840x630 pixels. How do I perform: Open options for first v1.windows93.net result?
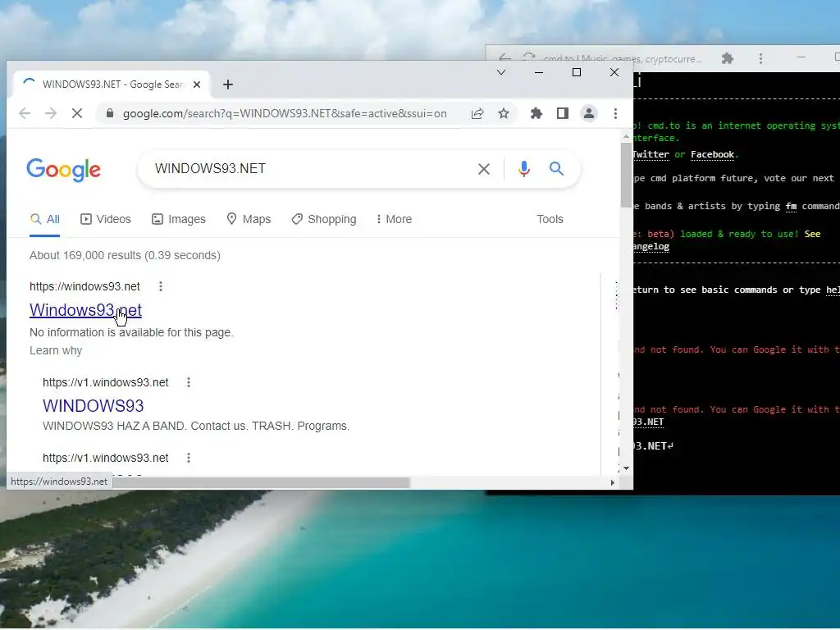(189, 382)
